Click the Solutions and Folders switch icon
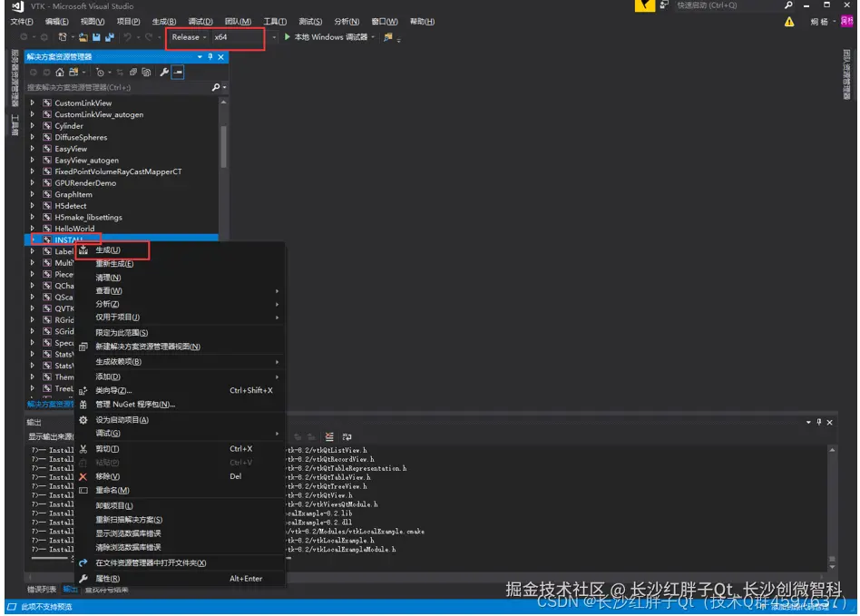Image resolution: width=860 pixels, height=616 pixels. (x=73, y=72)
